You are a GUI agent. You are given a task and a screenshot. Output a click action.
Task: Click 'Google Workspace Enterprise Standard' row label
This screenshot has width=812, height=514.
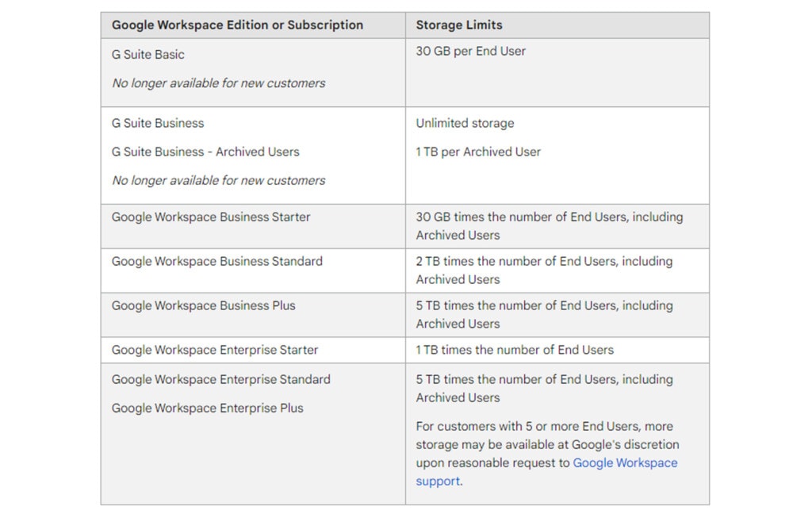coord(221,379)
